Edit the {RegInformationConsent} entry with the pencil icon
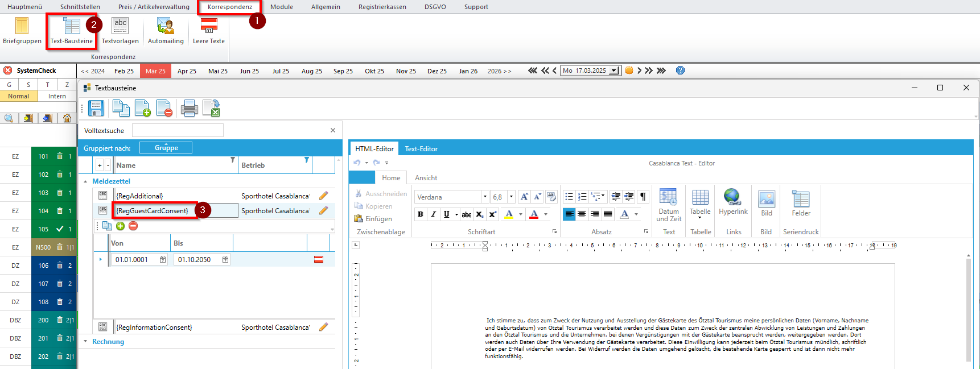980x369 pixels. coord(324,327)
